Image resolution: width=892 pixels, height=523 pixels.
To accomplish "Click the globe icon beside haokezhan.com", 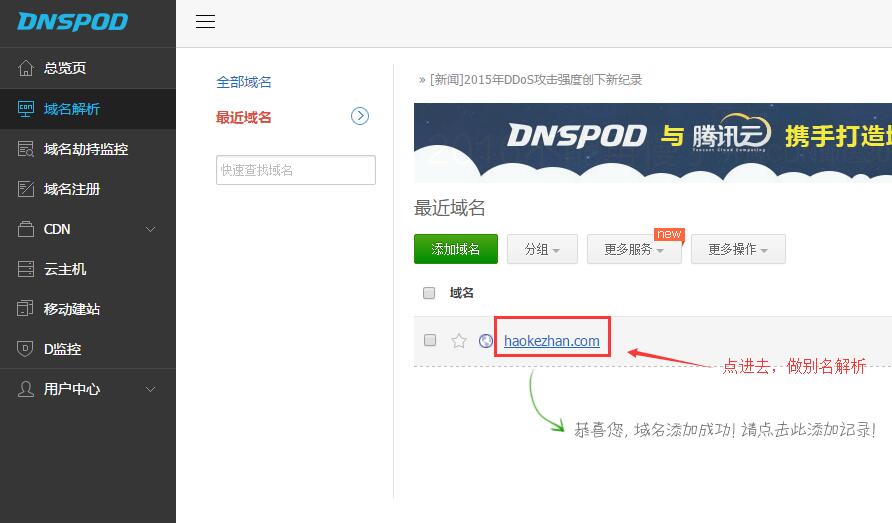I will pyautogui.click(x=485, y=341).
